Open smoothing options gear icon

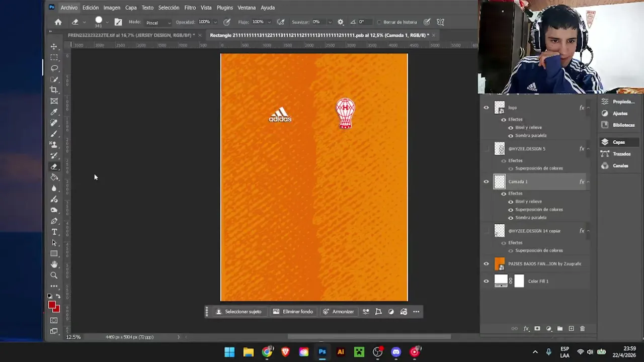pos(341,22)
